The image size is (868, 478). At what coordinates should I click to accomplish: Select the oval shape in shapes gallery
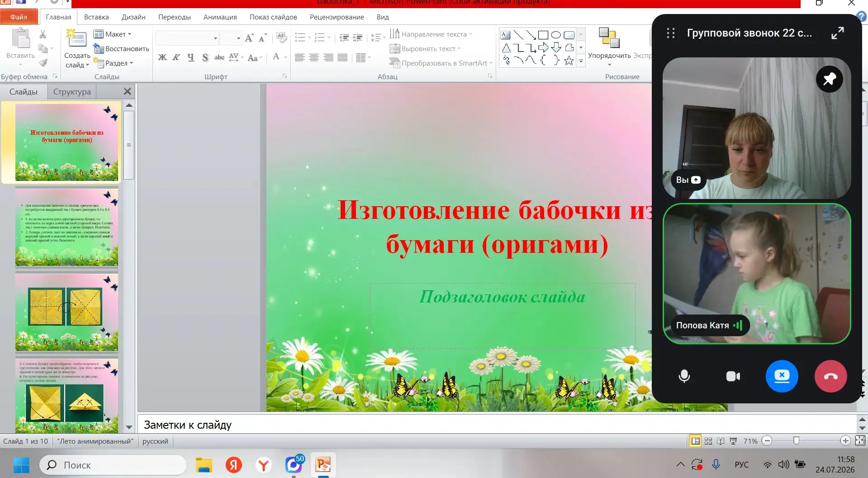pyautogui.click(x=556, y=35)
